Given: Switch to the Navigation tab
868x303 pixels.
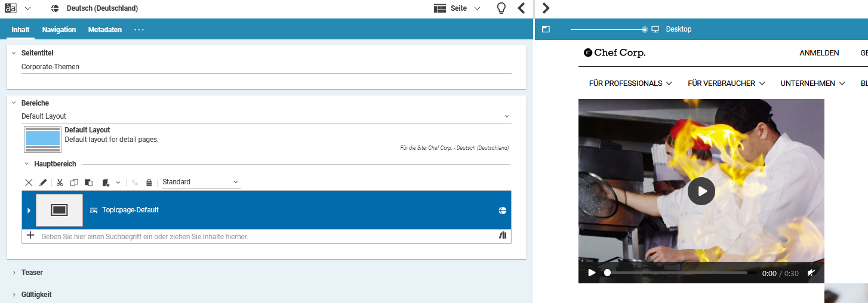Looking at the screenshot, I should tap(59, 30).
